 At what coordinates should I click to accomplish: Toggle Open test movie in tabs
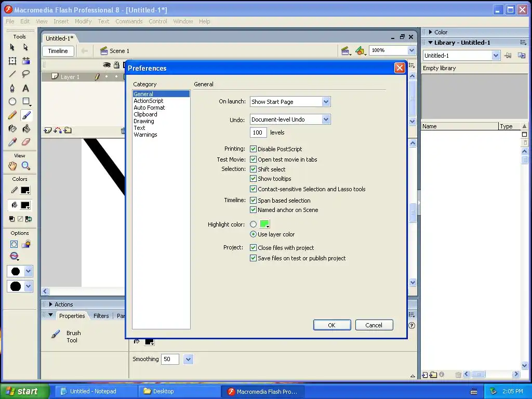click(x=253, y=159)
